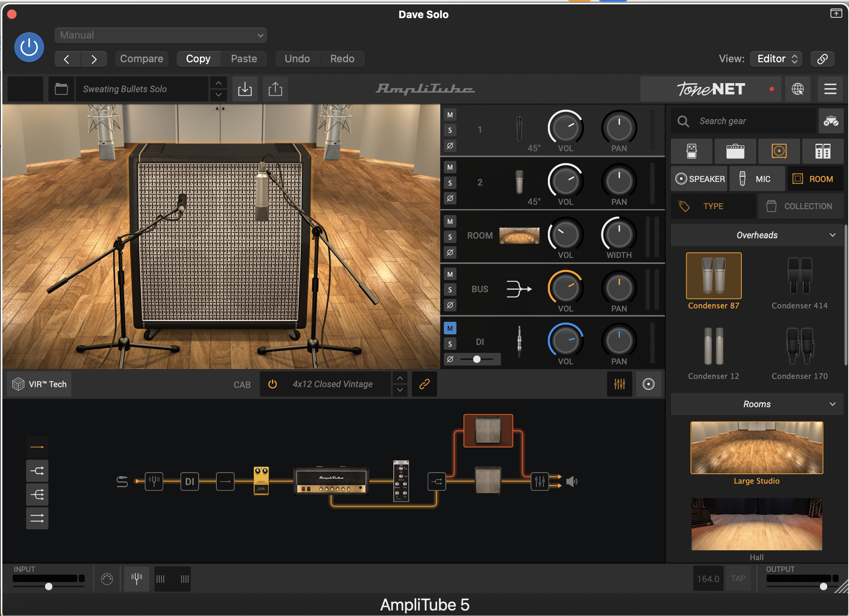Collapse the Rooms section
This screenshot has width=849, height=616.
click(x=757, y=404)
